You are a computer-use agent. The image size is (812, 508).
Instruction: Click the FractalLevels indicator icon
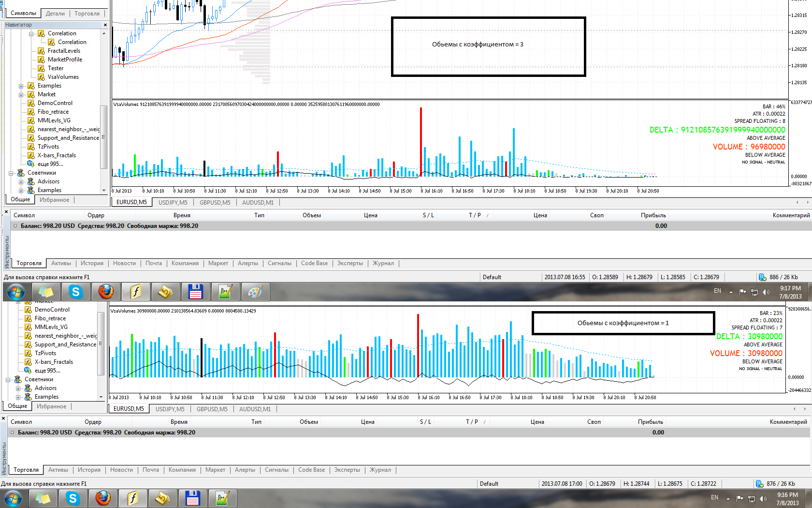coord(42,51)
